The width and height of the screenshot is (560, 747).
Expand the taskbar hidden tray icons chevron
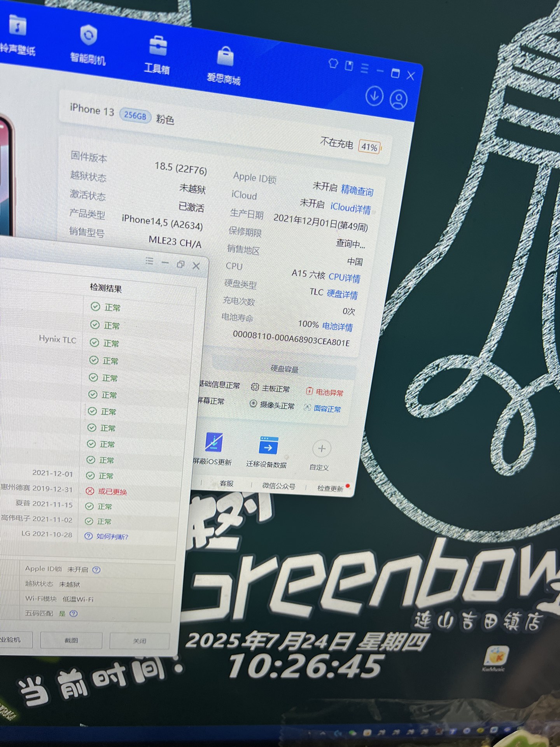click(x=323, y=733)
